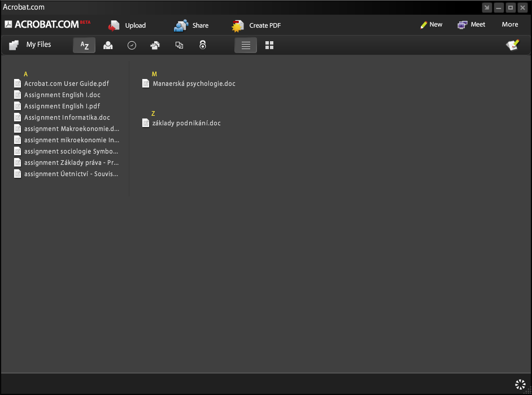Click the letter M group header

(154, 74)
